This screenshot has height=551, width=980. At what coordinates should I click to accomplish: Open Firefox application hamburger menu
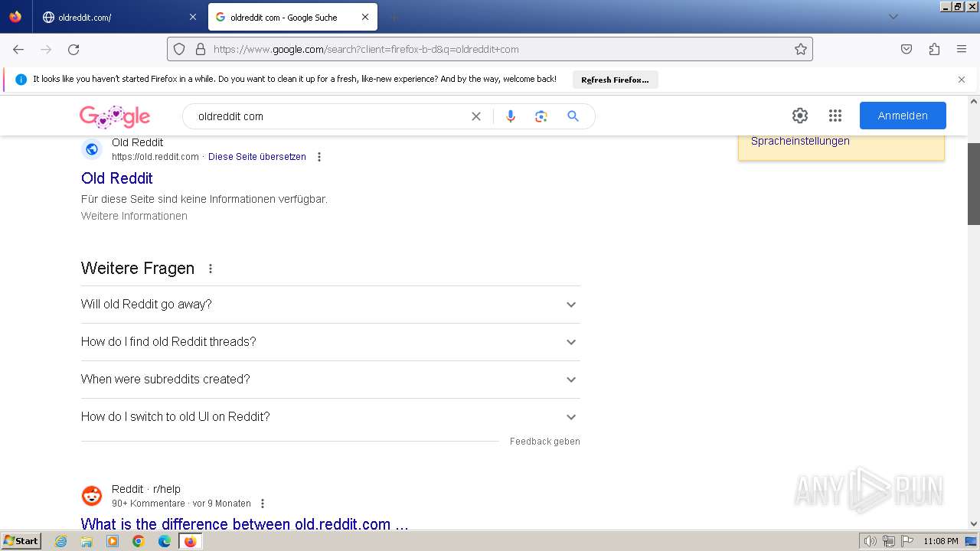(x=962, y=49)
